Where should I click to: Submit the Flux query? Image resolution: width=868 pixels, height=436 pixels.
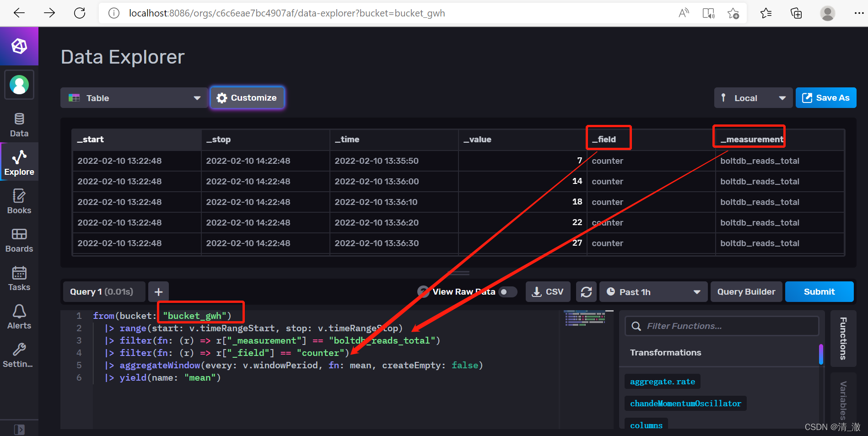click(x=819, y=291)
